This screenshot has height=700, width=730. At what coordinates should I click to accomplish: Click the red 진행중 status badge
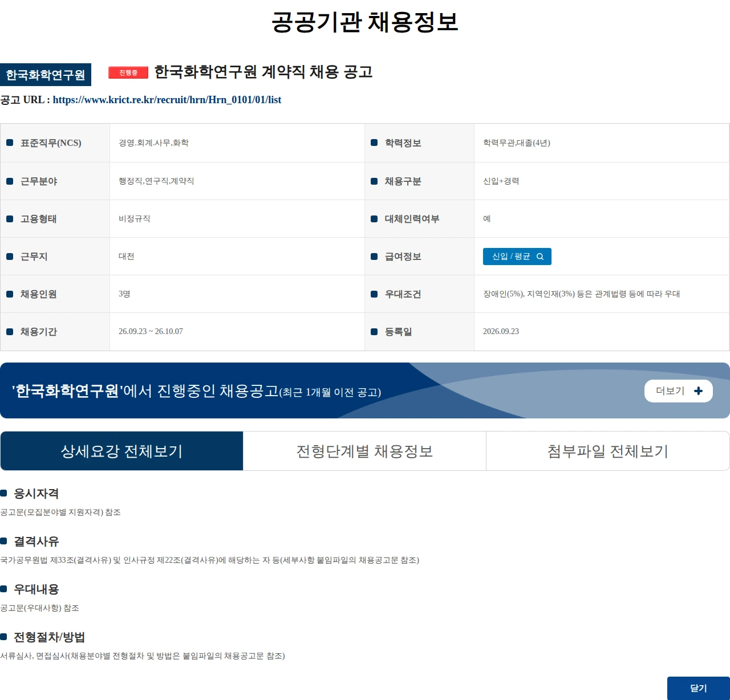[x=128, y=72]
